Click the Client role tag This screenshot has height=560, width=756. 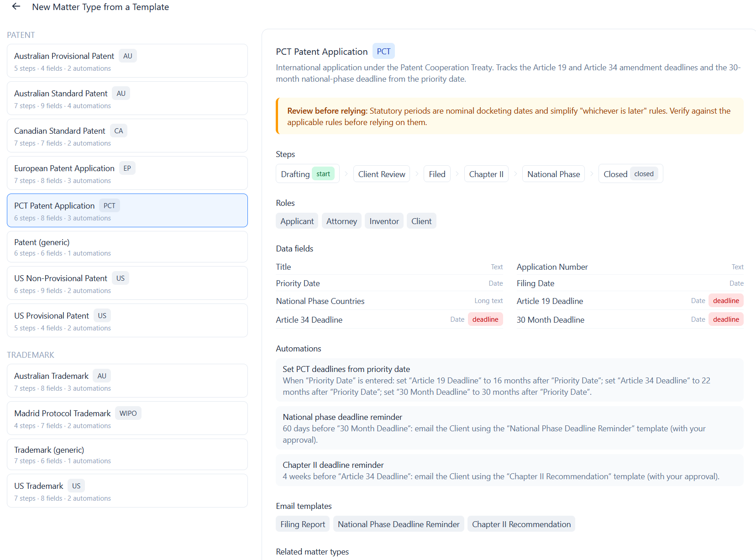pos(421,221)
